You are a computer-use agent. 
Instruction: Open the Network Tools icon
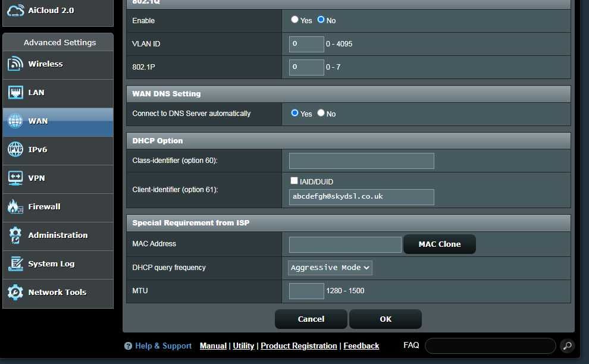tap(15, 293)
